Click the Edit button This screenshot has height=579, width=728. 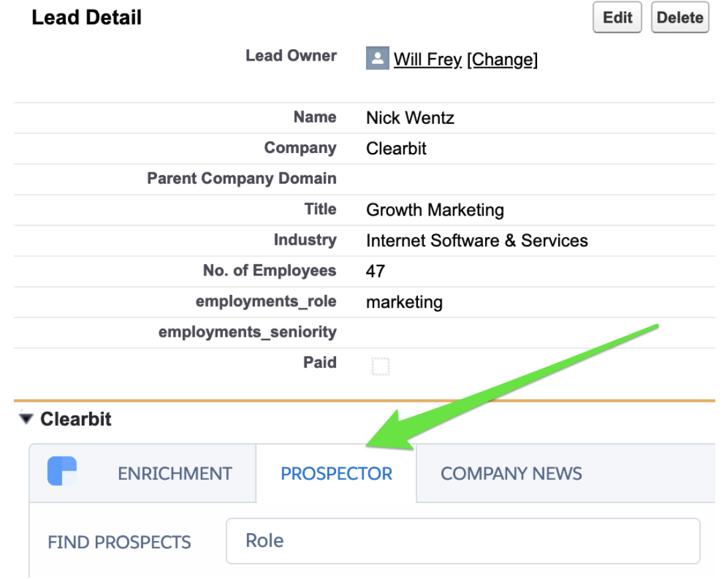[x=617, y=18]
